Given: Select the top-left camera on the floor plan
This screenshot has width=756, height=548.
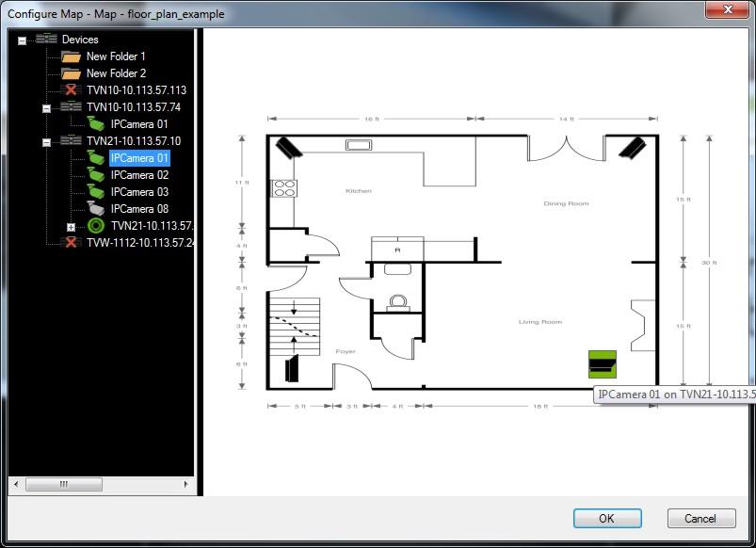Looking at the screenshot, I should pyautogui.click(x=288, y=148).
